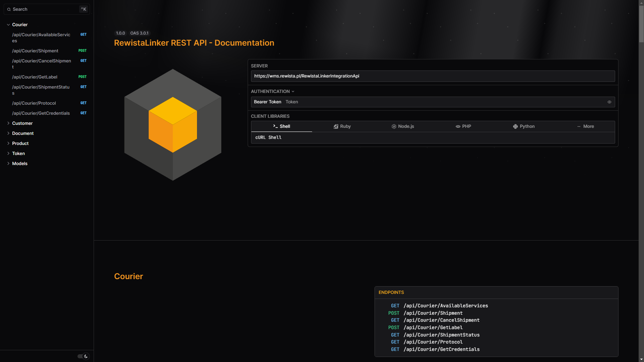The width and height of the screenshot is (644, 362).
Task: Click GET /api/Courier/GetCredentials in Endpoints list
Action: click(435, 349)
